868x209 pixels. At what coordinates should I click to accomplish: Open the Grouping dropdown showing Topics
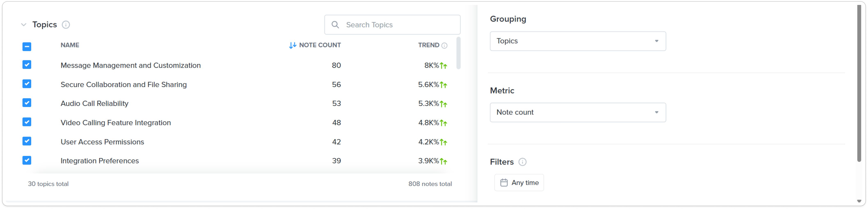(x=578, y=41)
